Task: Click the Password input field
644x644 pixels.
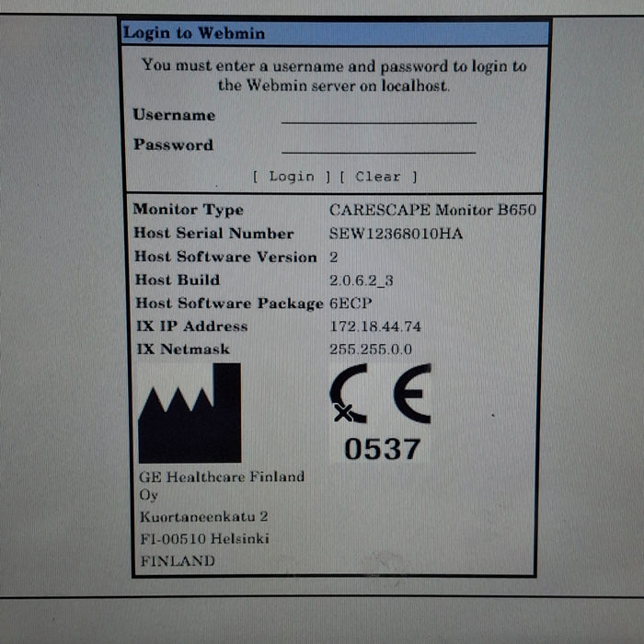Action: (379, 145)
